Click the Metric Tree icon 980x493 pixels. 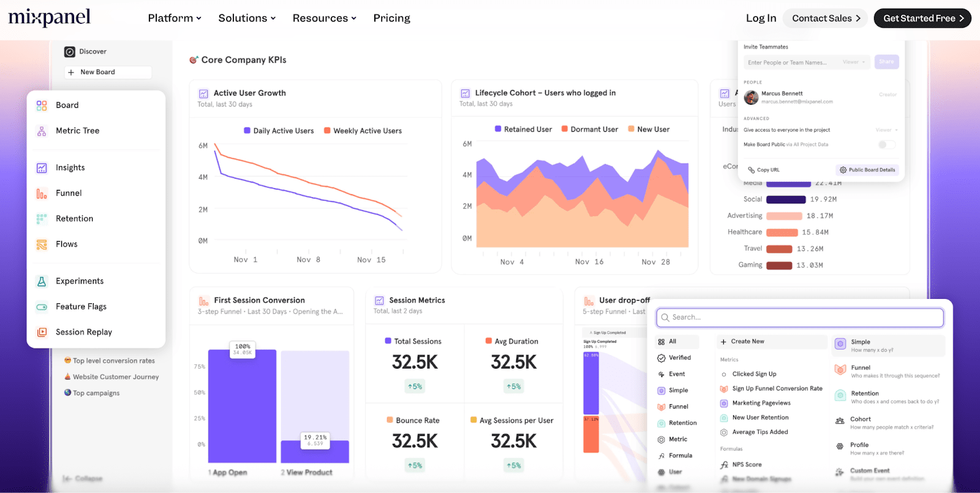(x=42, y=131)
